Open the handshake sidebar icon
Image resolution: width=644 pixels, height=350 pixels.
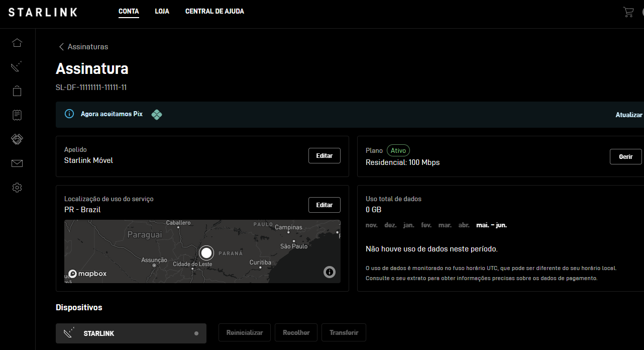(x=17, y=139)
